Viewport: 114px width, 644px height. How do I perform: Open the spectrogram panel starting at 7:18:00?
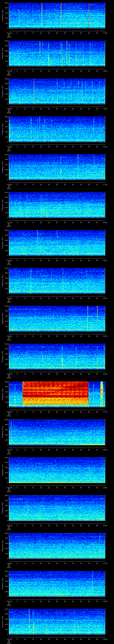57,91
